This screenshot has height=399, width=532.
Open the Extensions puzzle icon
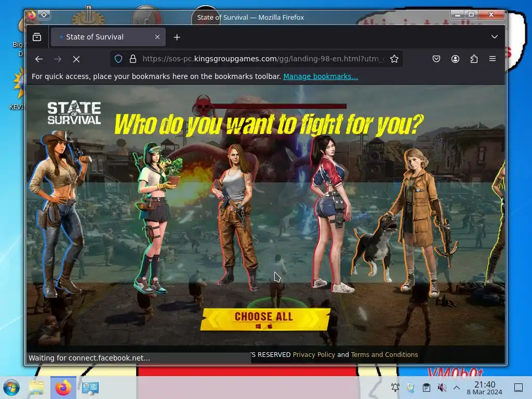click(474, 59)
